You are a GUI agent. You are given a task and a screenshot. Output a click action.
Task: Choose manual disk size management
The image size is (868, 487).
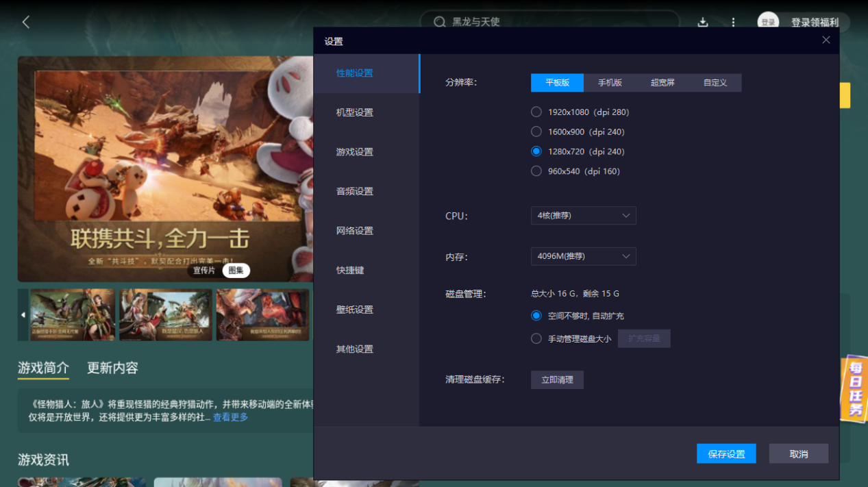click(536, 338)
